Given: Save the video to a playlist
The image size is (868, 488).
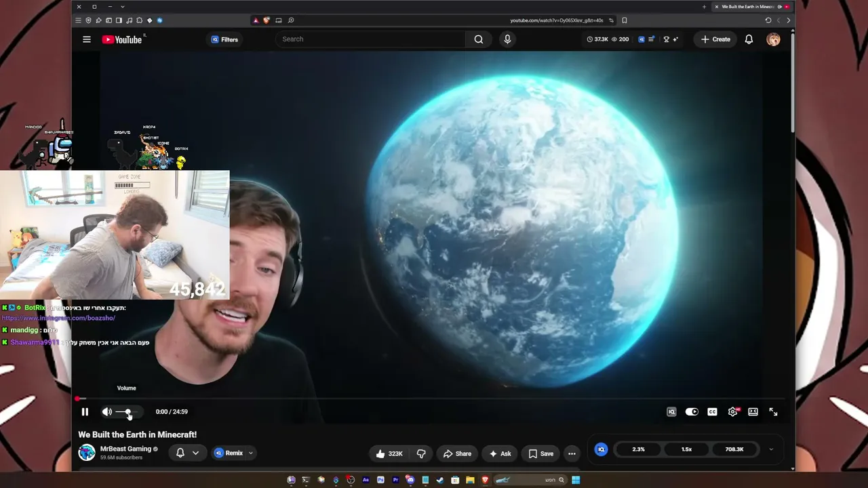Looking at the screenshot, I should point(541,453).
